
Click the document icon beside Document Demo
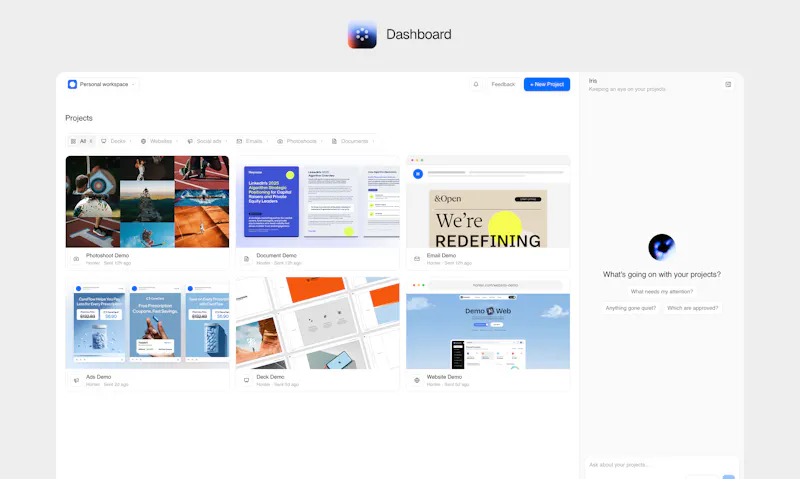(x=246, y=259)
